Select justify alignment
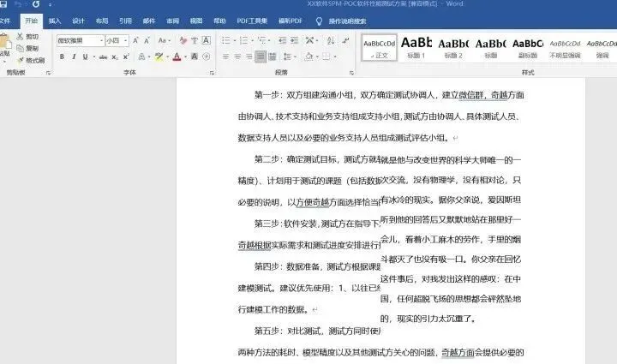This screenshot has height=364, width=617. point(261,57)
